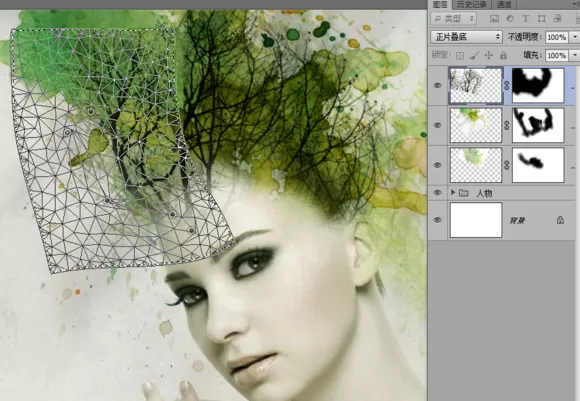Toggle lock image pixels brush icon
This screenshot has height=401, width=580.
(475, 56)
